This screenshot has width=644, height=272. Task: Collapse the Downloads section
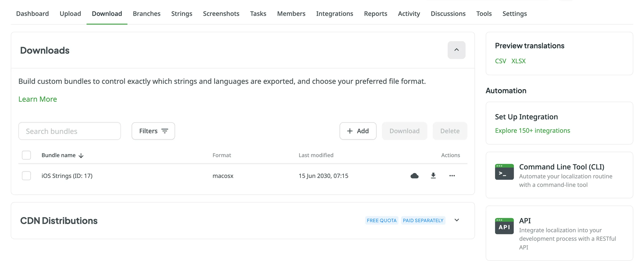pos(456,50)
